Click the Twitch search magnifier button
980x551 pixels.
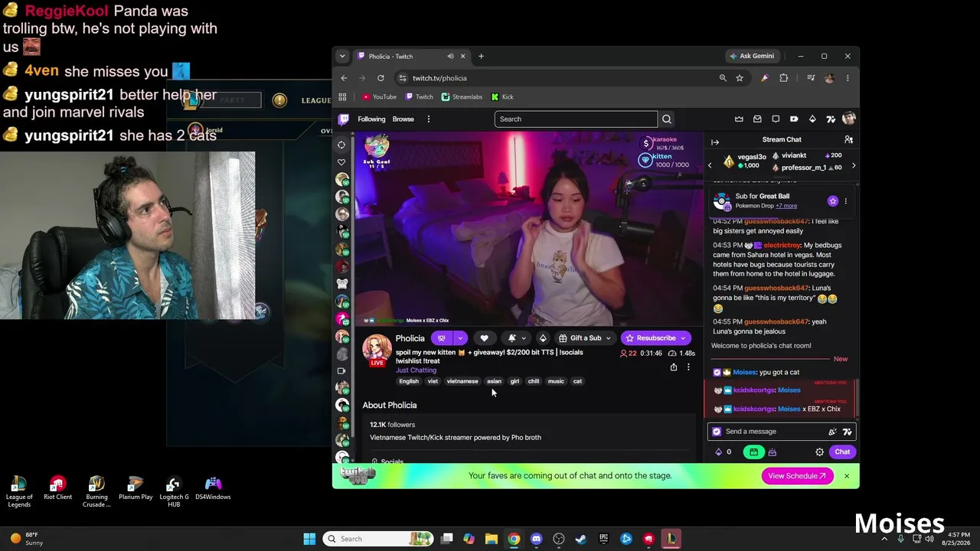(x=667, y=119)
